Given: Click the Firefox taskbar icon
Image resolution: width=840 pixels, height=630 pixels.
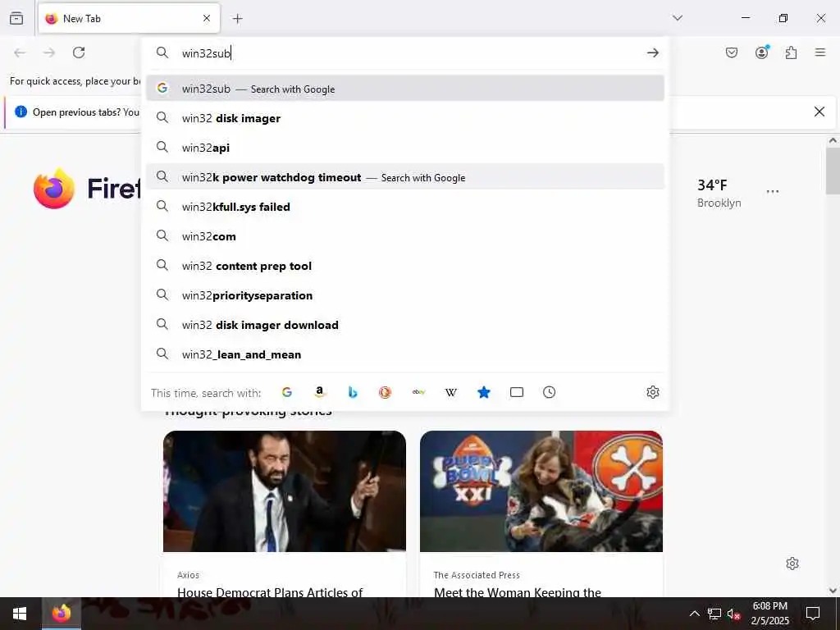Looking at the screenshot, I should tap(61, 614).
